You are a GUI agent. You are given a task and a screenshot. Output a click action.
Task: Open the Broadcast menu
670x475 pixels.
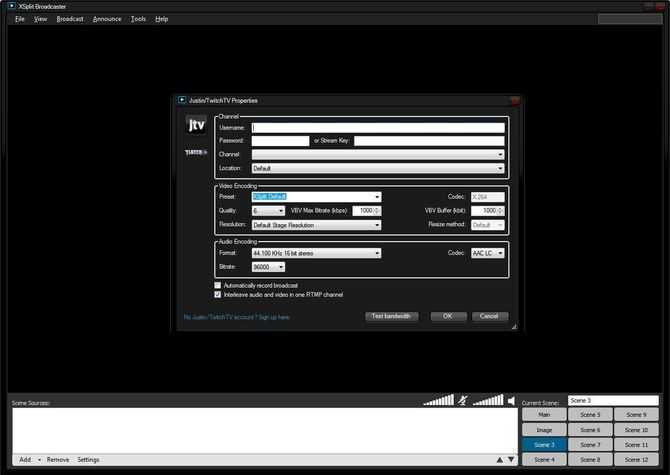tap(70, 19)
